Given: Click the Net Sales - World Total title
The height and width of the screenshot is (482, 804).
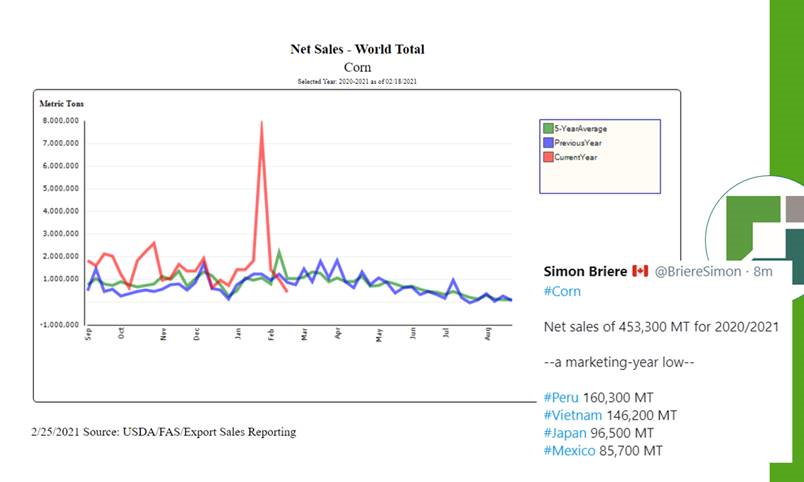Looking at the screenshot, I should coord(357,49).
